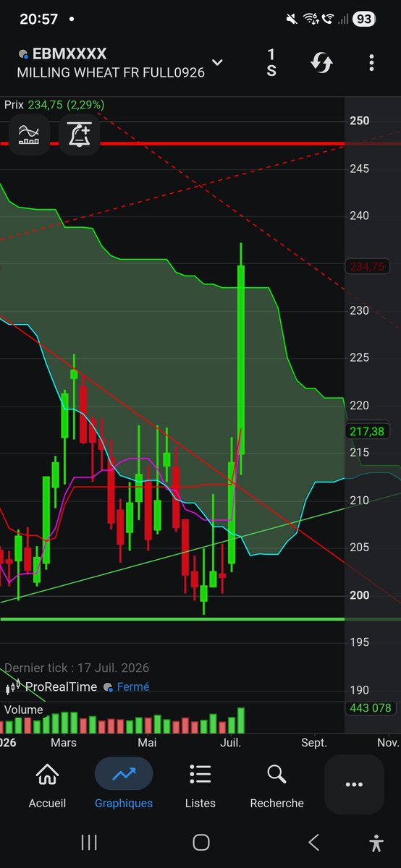Tap the 200 price axis level
Viewport: 401px width, 868px height.
coord(359,595)
